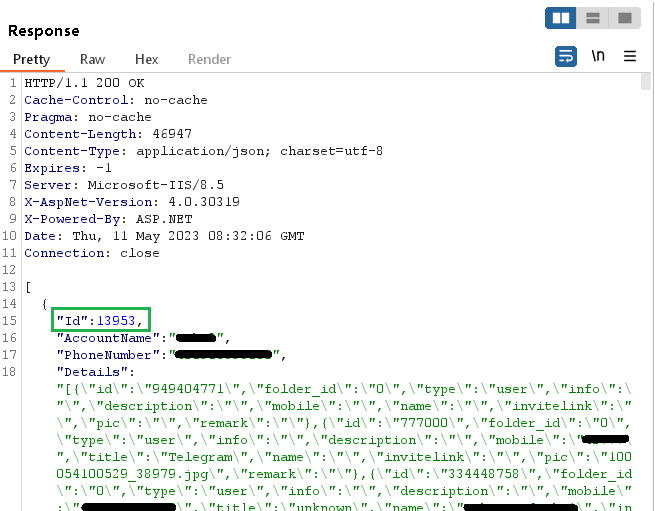Click the X-Powered-By ASP.NET header line
Viewport: 655px width, 511px height.
point(108,219)
